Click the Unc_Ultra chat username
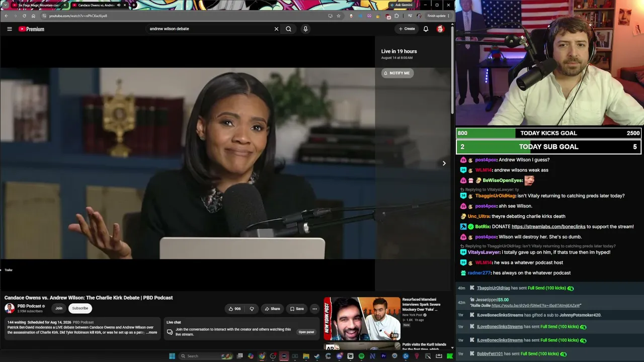Viewport: 644px width, 362px height. pos(478,216)
